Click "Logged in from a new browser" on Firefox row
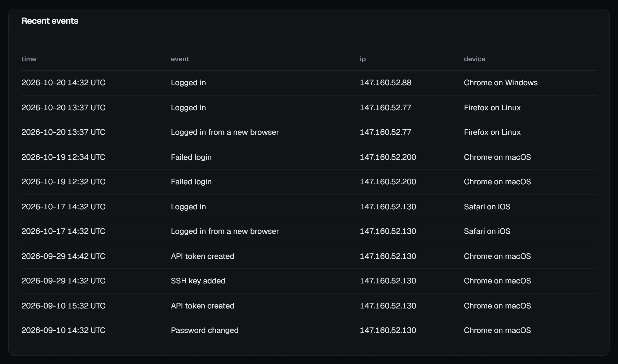The height and width of the screenshot is (364, 618). pyautogui.click(x=225, y=132)
